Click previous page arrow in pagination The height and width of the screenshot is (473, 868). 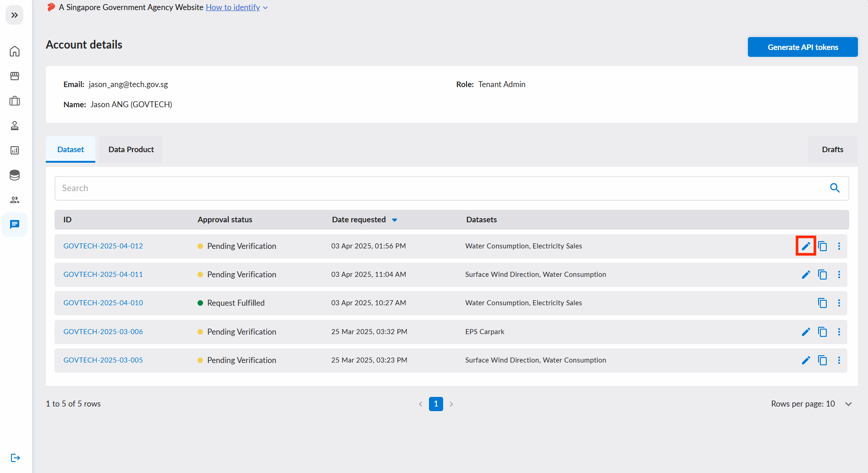421,404
